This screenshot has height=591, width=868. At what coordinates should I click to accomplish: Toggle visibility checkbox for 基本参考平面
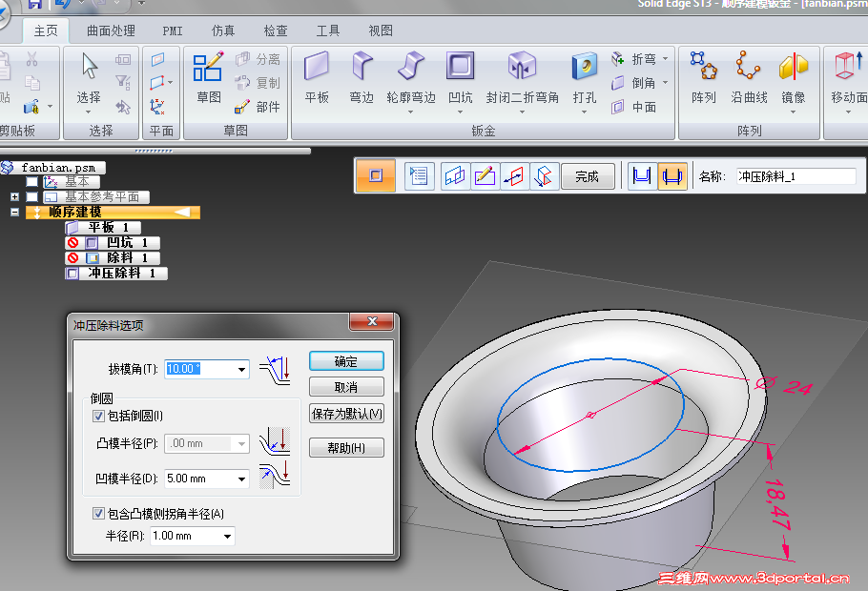coord(31,197)
